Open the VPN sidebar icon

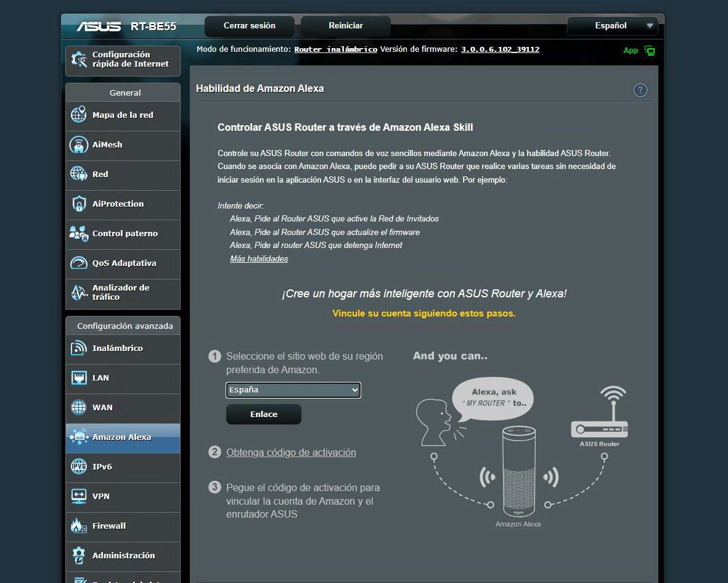79,497
